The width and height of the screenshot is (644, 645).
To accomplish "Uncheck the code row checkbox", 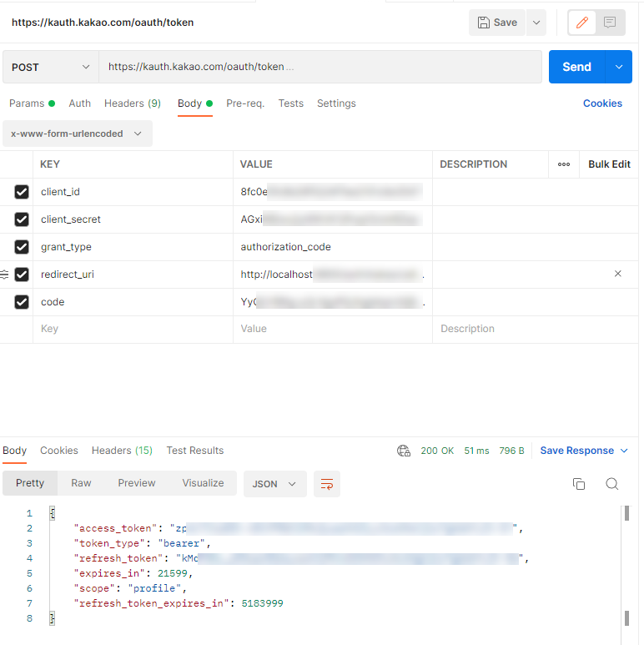I will tap(22, 302).
